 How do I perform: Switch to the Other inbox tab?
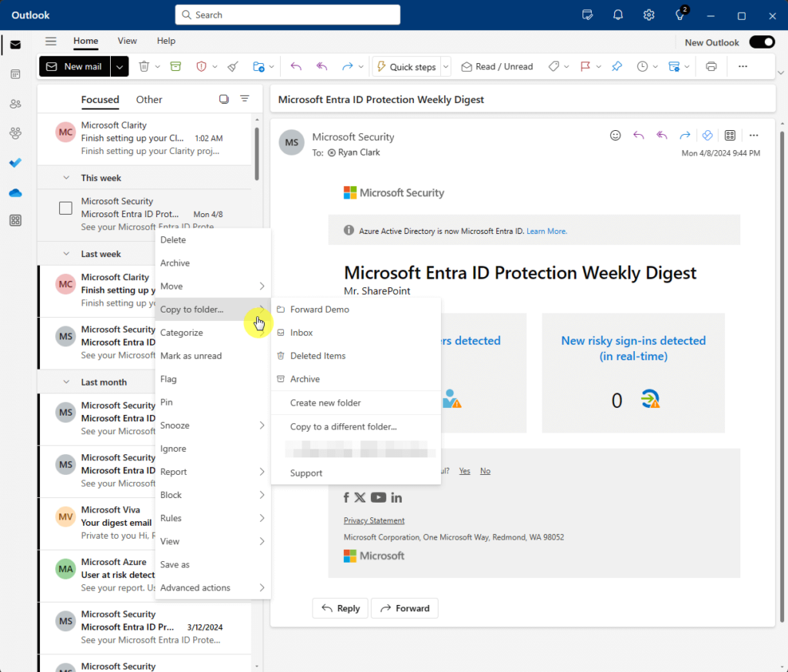point(149,99)
